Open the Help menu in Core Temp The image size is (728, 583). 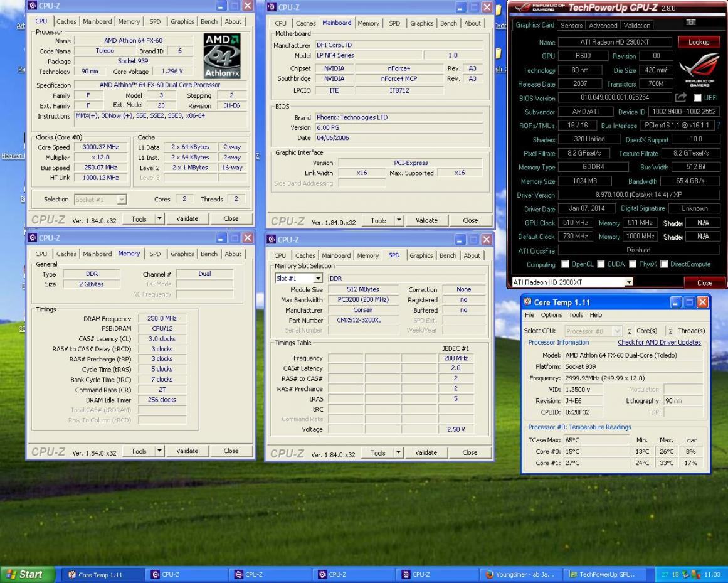(x=596, y=314)
